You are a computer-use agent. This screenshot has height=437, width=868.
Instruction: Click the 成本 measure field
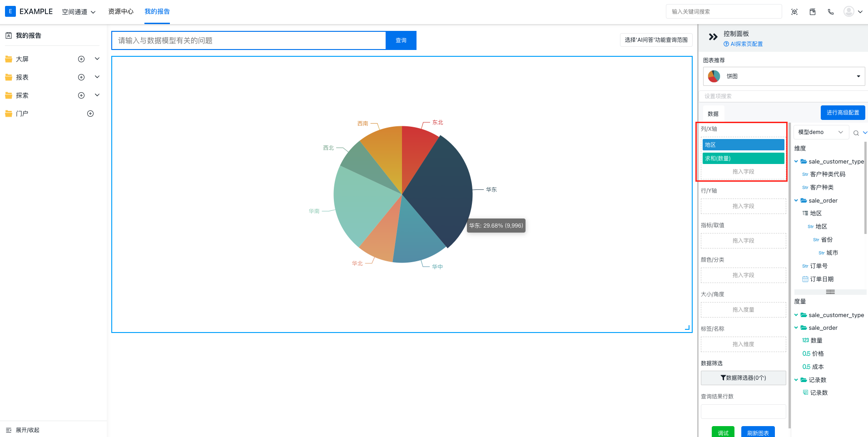pos(818,367)
